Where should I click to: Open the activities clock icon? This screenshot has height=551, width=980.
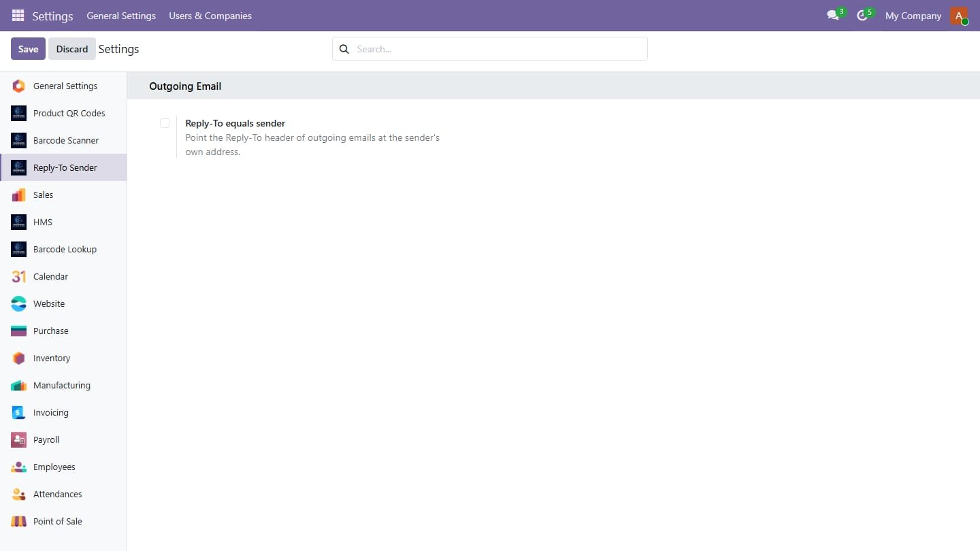click(x=862, y=16)
